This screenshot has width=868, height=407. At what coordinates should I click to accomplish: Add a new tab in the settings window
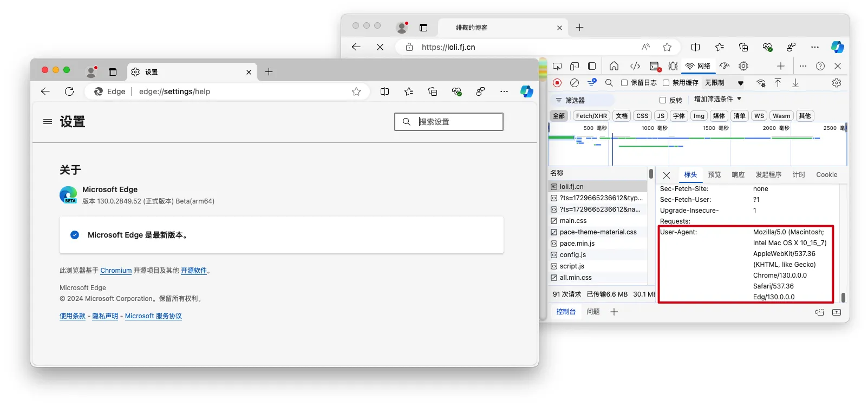(x=269, y=71)
